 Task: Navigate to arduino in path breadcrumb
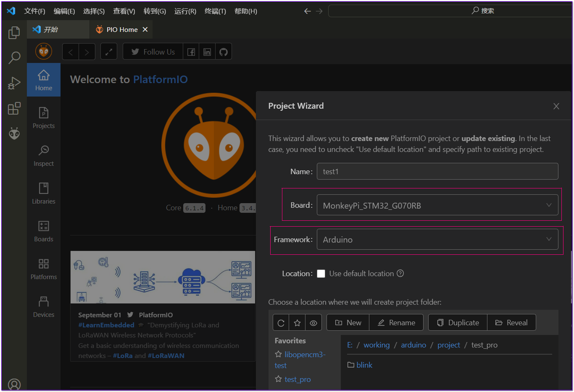point(413,345)
